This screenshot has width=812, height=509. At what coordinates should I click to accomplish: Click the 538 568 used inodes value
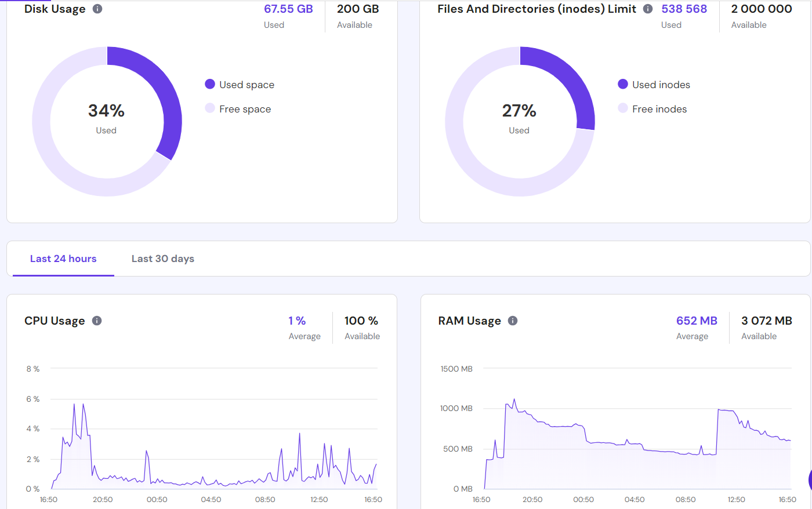pos(684,9)
